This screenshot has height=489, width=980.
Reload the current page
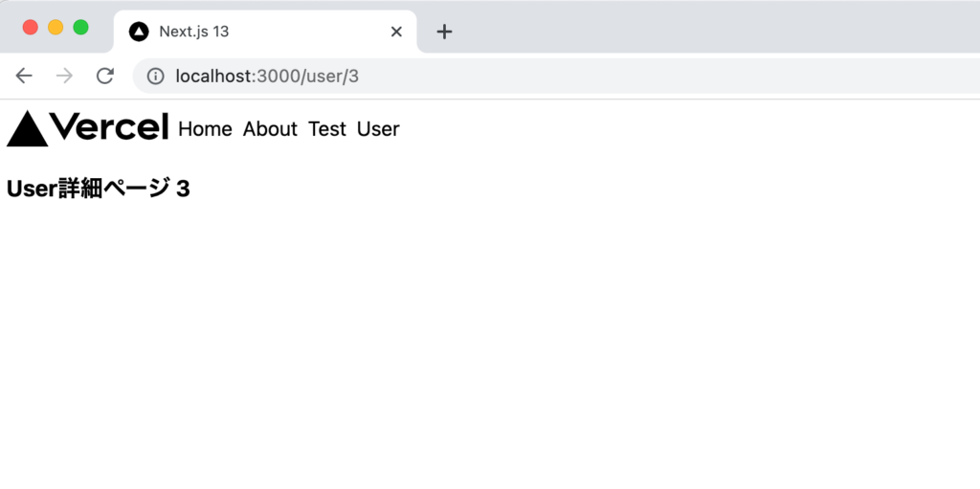(105, 77)
